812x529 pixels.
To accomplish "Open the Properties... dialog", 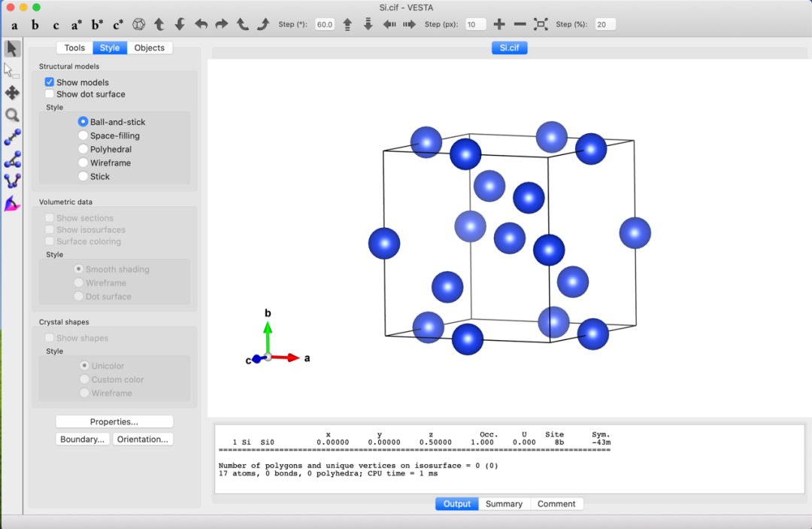I will tap(114, 421).
